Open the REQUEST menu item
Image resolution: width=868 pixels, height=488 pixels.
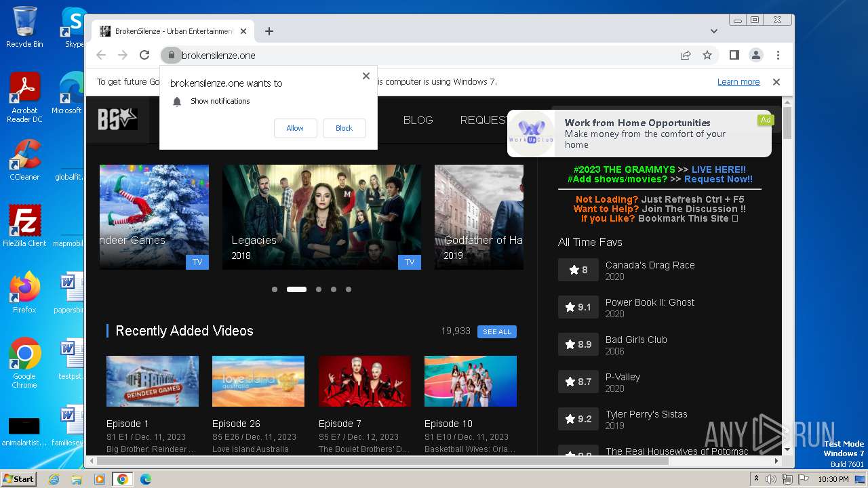[484, 120]
